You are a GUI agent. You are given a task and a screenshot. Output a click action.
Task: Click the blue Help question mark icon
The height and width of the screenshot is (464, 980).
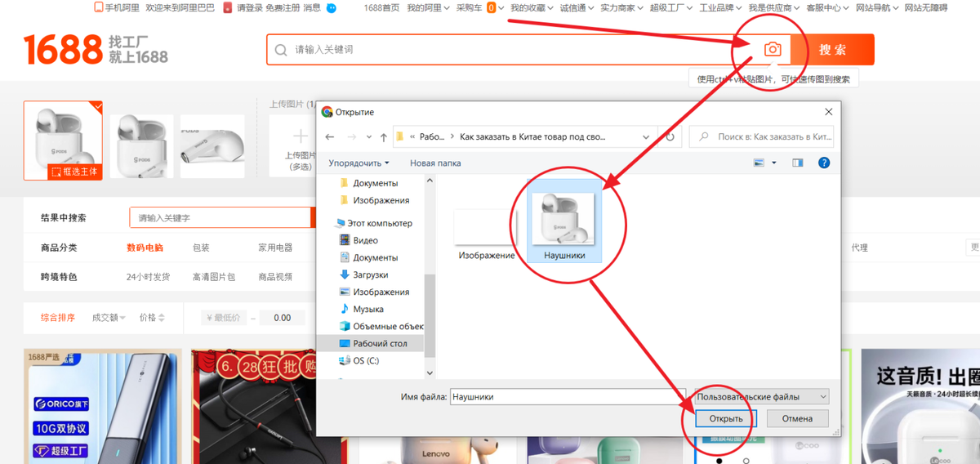[x=824, y=163]
